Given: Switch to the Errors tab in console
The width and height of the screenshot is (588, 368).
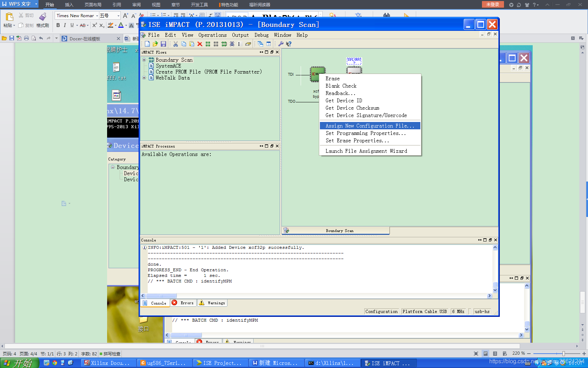Looking at the screenshot, I should [183, 303].
